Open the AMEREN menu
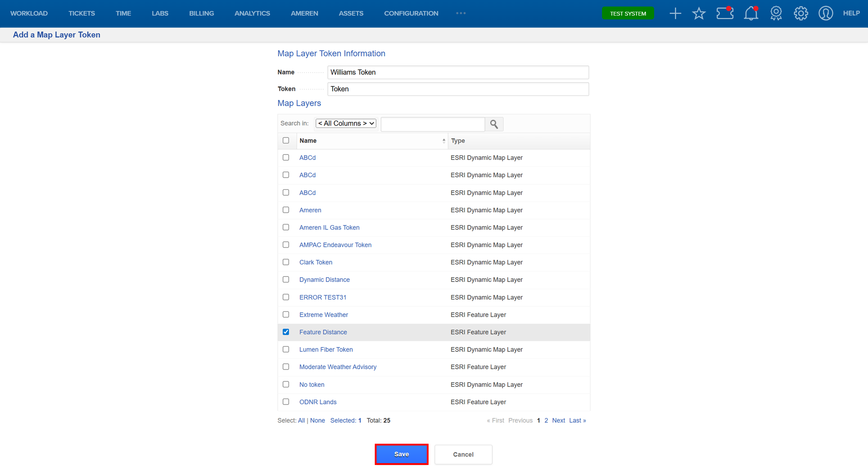Screen dimensions: 868x474 click(x=304, y=14)
